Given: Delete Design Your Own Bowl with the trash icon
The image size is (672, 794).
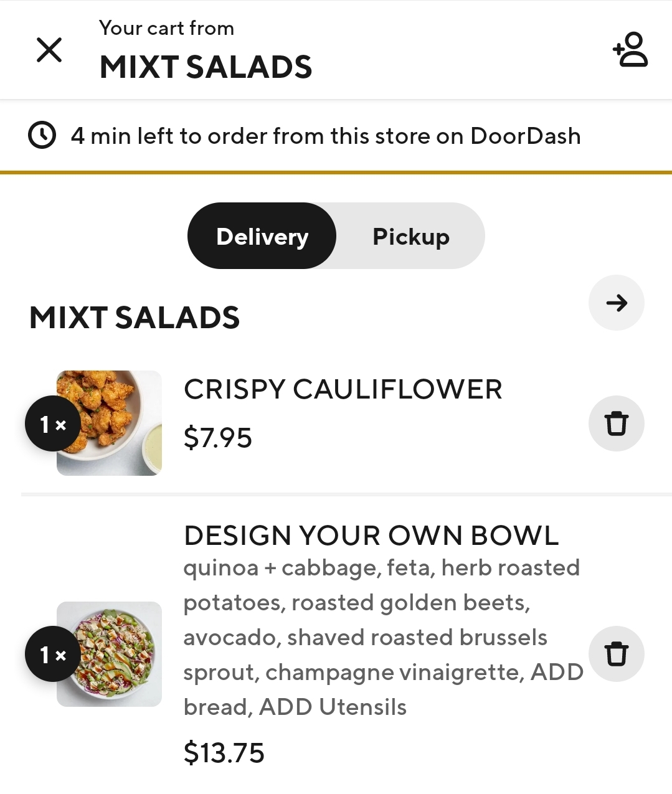Looking at the screenshot, I should (616, 654).
